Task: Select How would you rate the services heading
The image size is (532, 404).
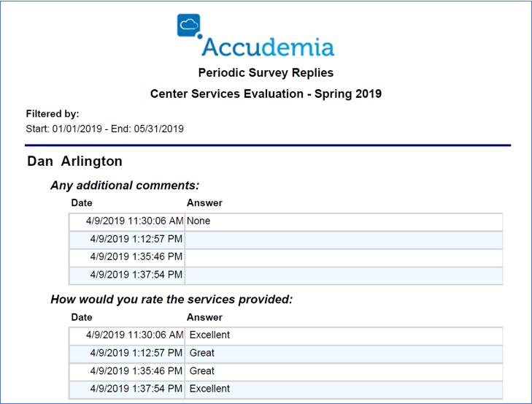Action: point(171,300)
